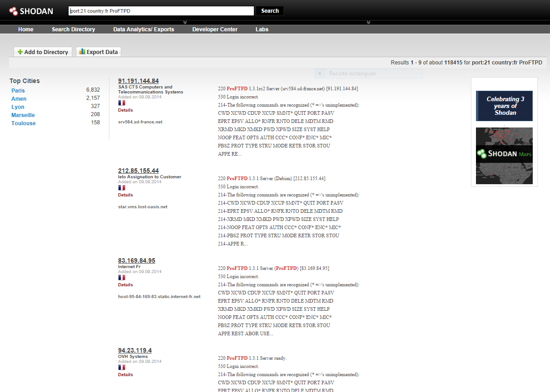Click banner line for 212.85.155.44 Debian server
The image size is (550, 392).
(272, 178)
